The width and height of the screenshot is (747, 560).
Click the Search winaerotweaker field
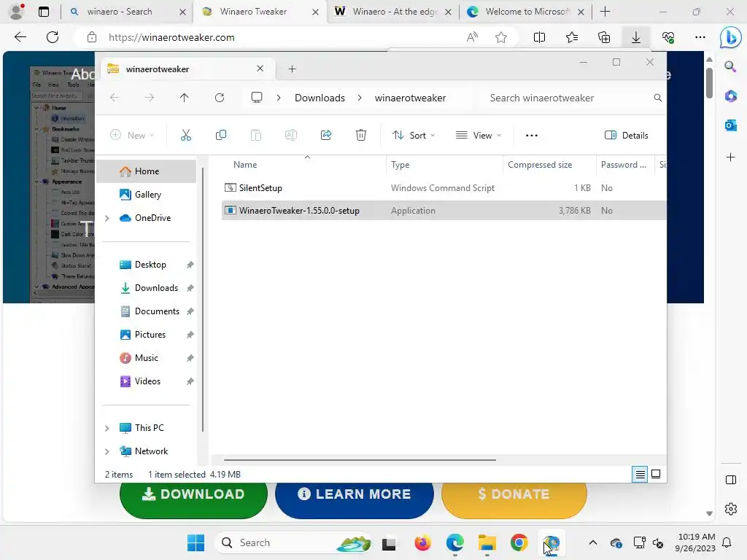point(569,98)
